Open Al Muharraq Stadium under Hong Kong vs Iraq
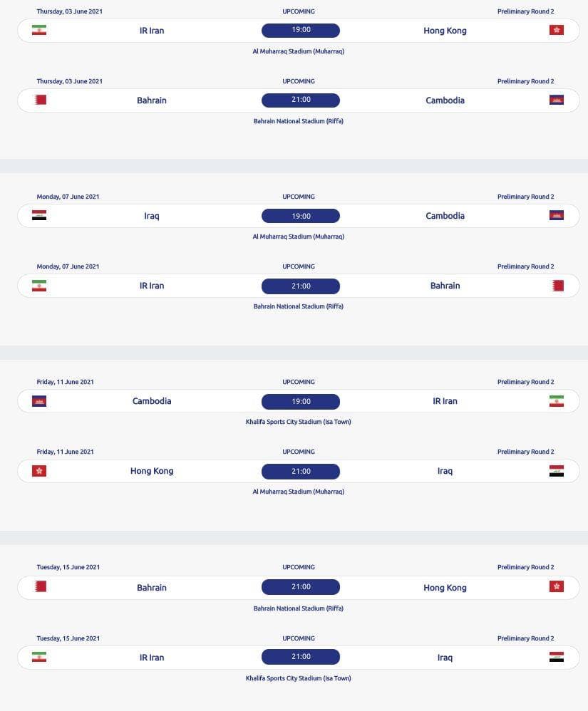This screenshot has width=588, height=711. click(x=298, y=492)
